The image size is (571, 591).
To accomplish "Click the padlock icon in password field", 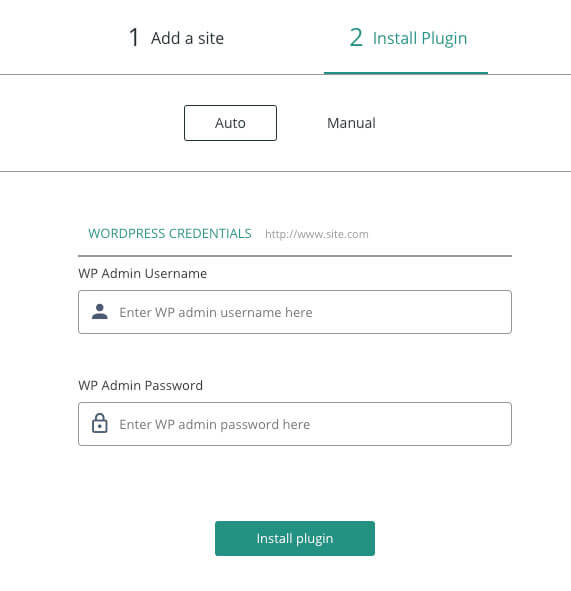I will pos(100,423).
